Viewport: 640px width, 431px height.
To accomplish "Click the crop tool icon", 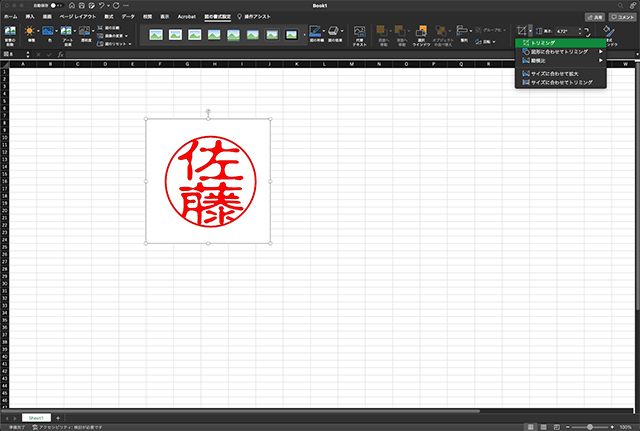I will click(521, 32).
